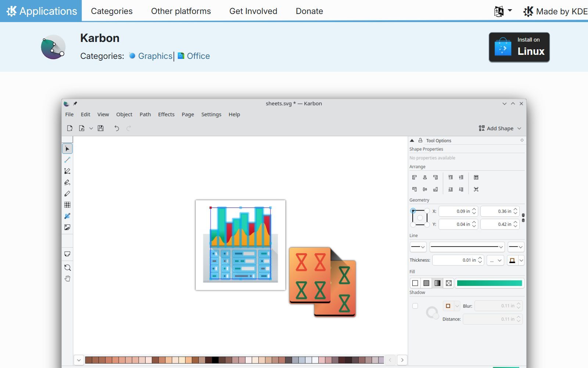Select the pattern editing grid tool
The width and height of the screenshot is (588, 368).
[x=67, y=205]
